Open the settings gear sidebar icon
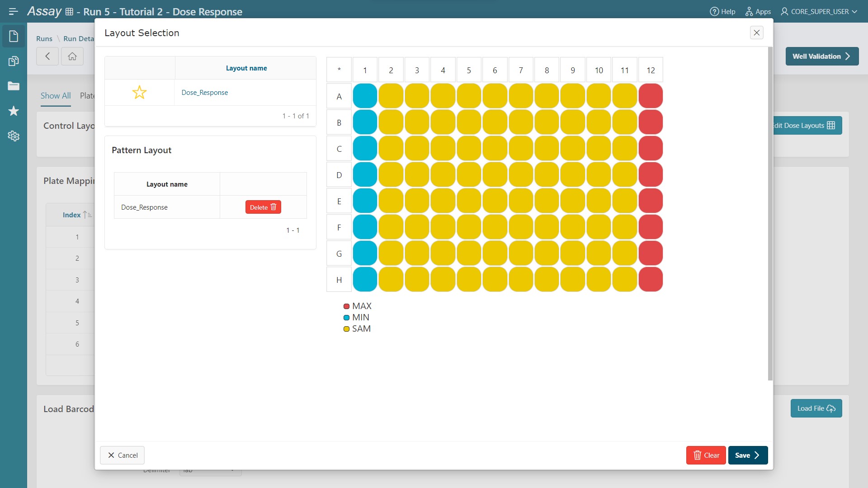This screenshot has width=868, height=488. 14,136
